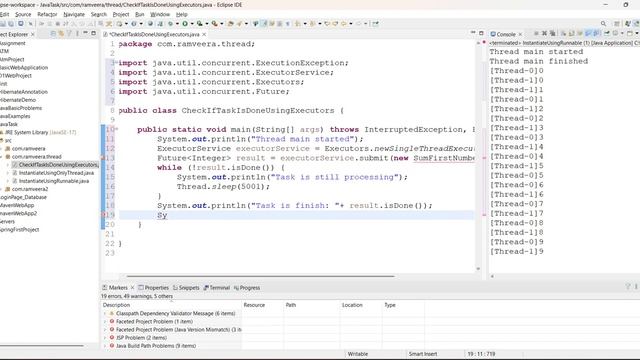Click Filter icon in Project Explorer toolbar
The width and height of the screenshot is (640, 360).
pos(69,33)
